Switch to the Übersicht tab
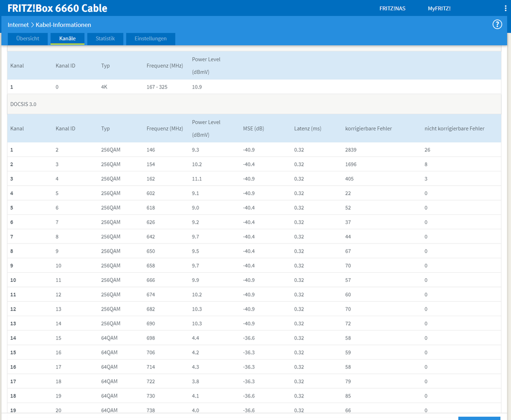This screenshot has height=420, width=511. pos(28,39)
